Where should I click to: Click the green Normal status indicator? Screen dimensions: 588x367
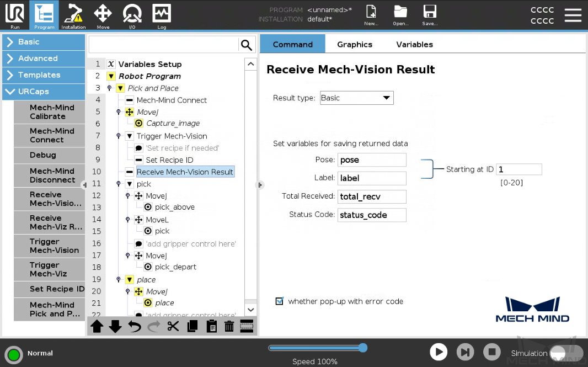(14, 354)
